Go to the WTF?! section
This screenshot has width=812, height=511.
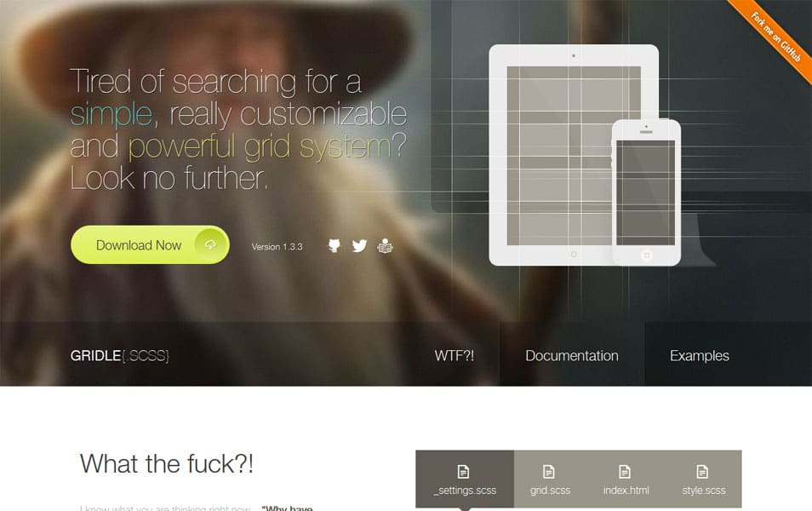[454, 356]
